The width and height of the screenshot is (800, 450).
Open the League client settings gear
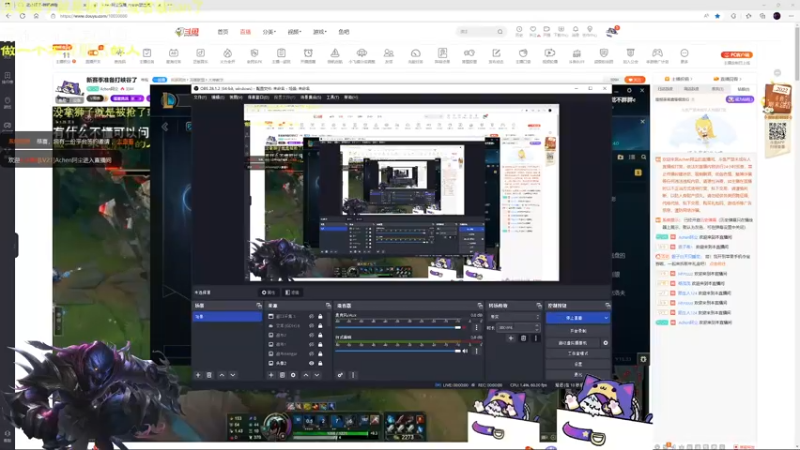coord(629,90)
